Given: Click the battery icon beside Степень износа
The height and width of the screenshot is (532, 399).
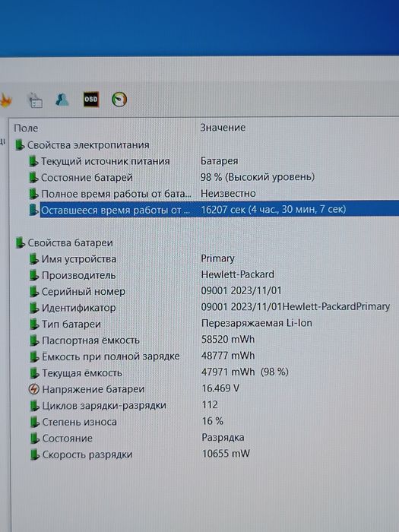Looking at the screenshot, I should coord(34,422).
